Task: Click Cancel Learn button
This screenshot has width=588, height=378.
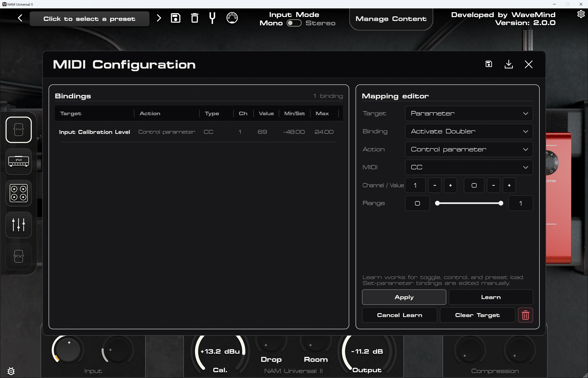Action: [399, 315]
